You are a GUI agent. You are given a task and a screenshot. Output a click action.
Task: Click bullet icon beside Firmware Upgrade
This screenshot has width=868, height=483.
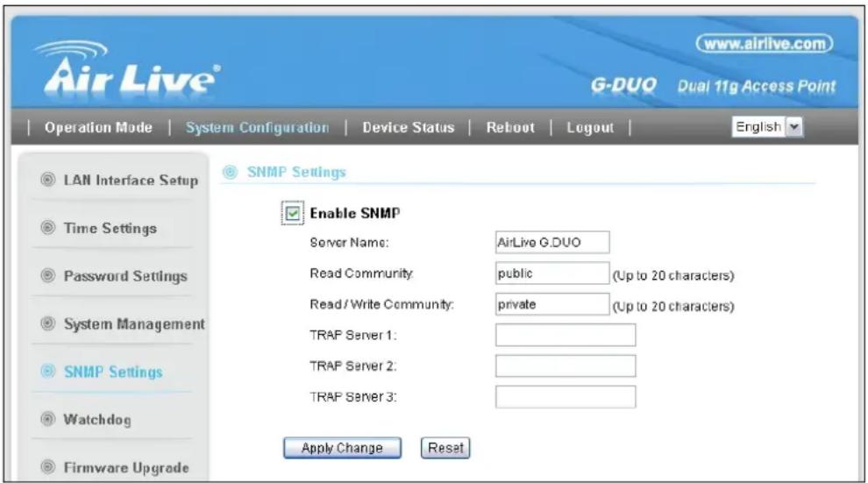[48, 466]
